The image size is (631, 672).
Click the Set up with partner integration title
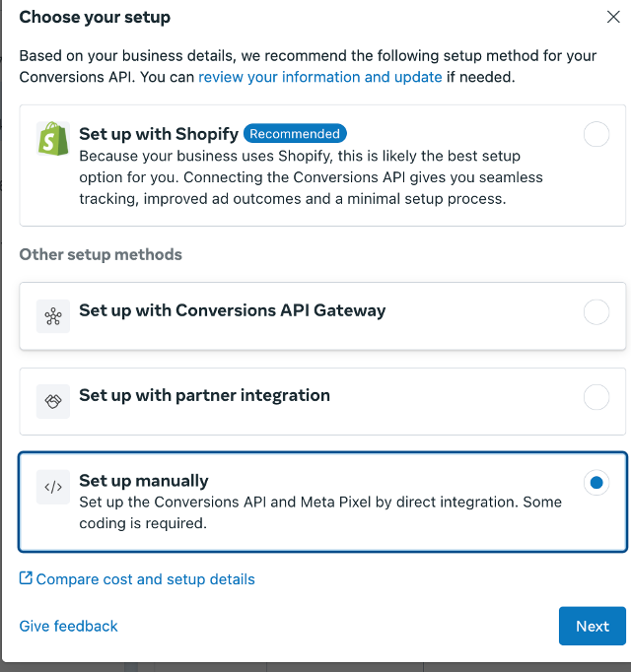tap(205, 395)
